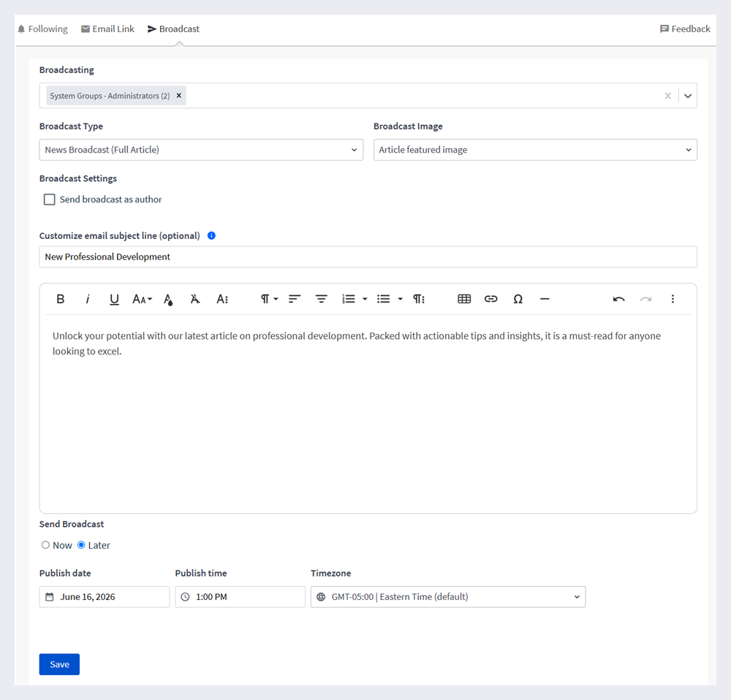Toggle underline formatting in the editor
The image size is (731, 700).
pyautogui.click(x=114, y=299)
